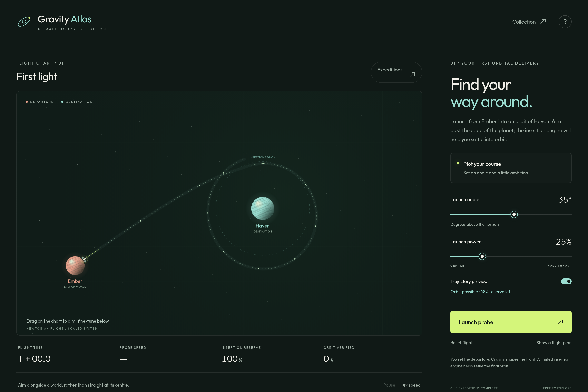Click the arrow icon beside Collection

(x=543, y=21)
